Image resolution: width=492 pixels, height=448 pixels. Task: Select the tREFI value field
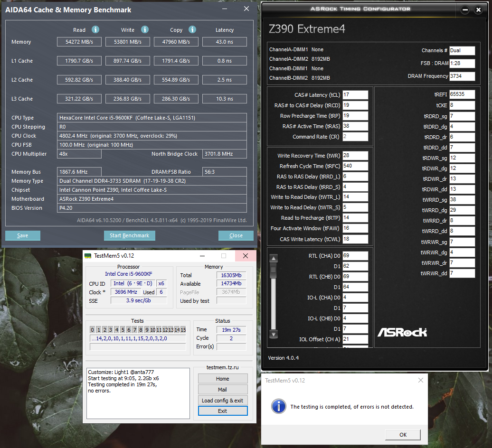[462, 94]
